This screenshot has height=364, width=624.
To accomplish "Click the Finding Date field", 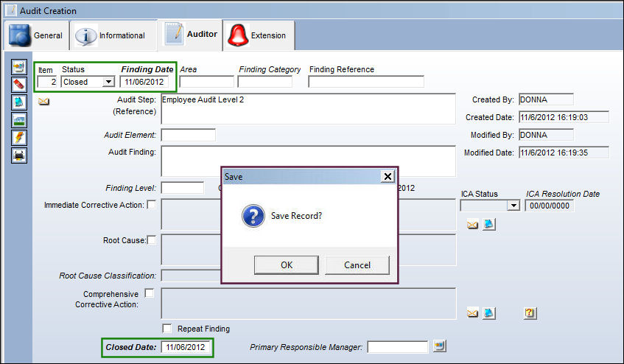I will coord(144,82).
